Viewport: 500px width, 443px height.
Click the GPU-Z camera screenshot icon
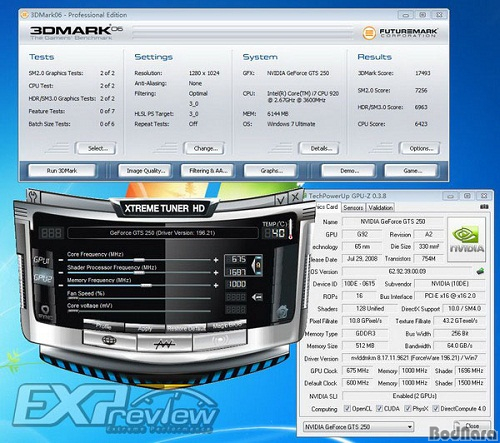tap(484, 207)
